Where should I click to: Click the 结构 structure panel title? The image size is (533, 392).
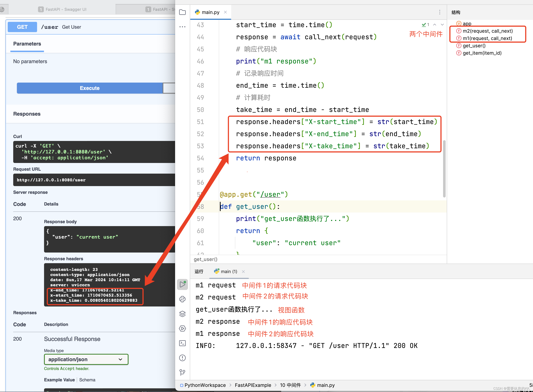click(456, 12)
